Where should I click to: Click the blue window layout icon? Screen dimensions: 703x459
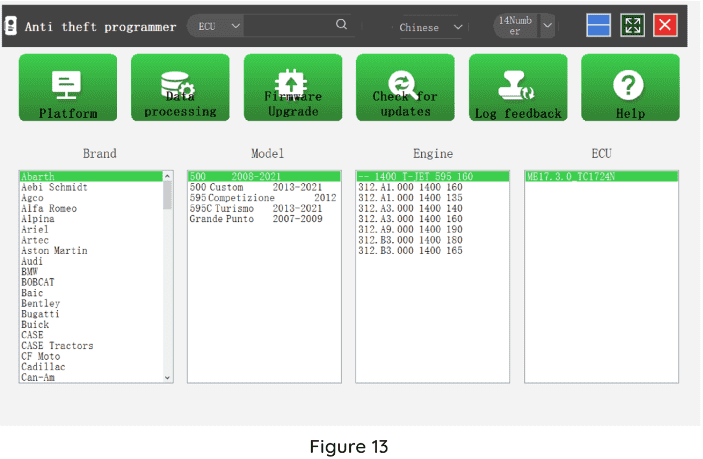point(599,26)
